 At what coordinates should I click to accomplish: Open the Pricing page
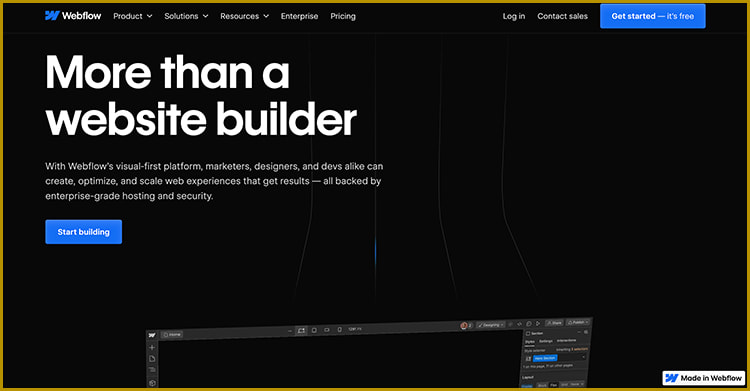point(343,16)
